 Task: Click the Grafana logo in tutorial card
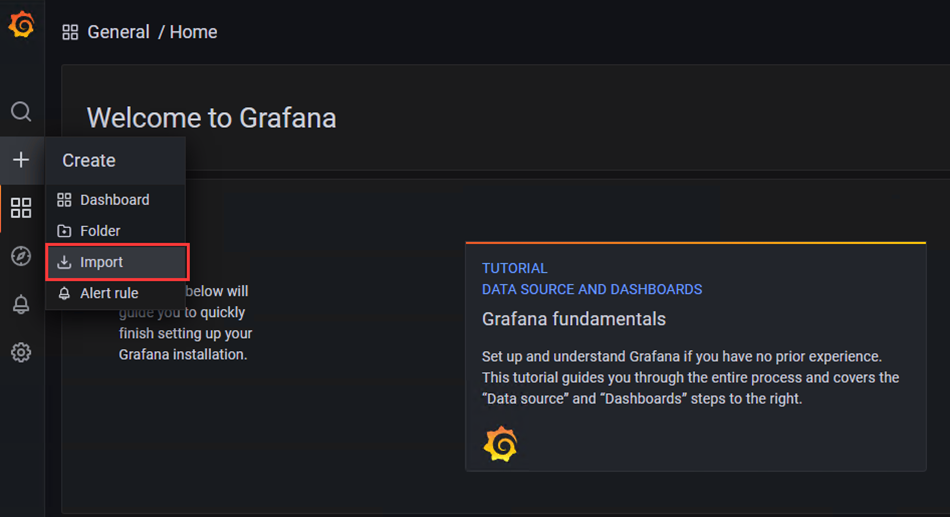pyautogui.click(x=500, y=444)
